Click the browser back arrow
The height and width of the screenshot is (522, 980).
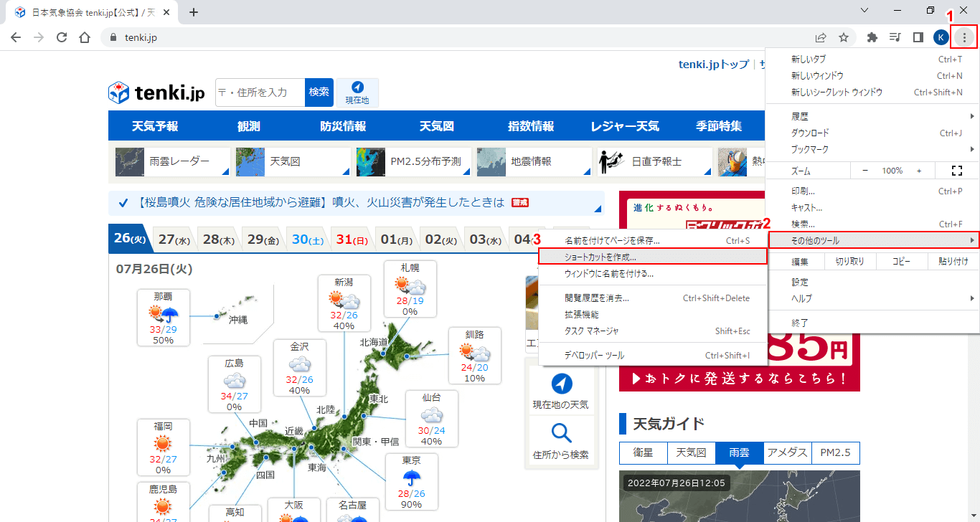click(16, 37)
